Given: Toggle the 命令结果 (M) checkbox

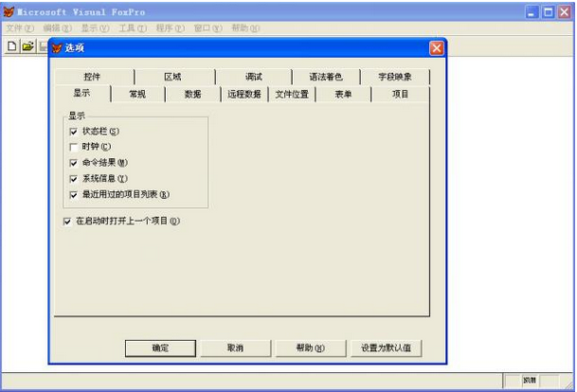Looking at the screenshot, I should 73,163.
